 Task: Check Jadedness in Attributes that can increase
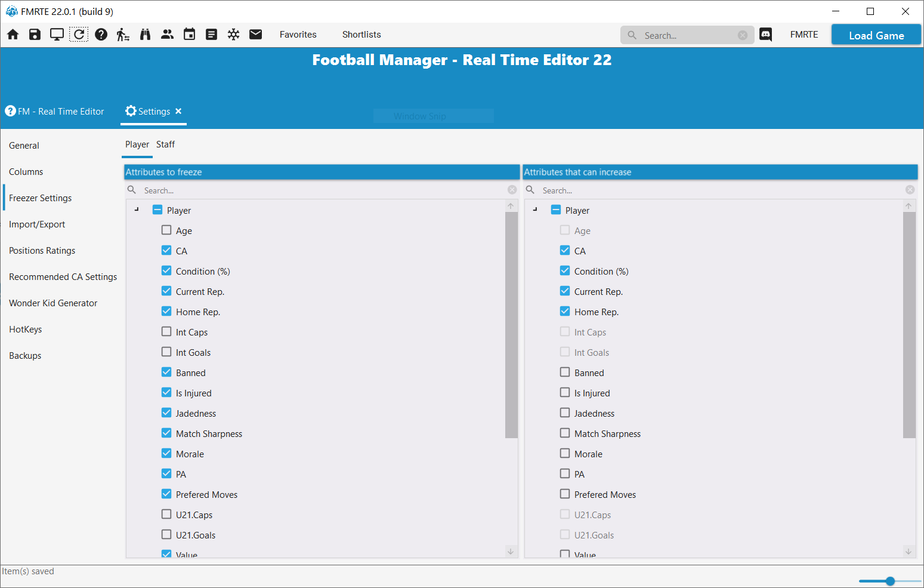pos(565,412)
